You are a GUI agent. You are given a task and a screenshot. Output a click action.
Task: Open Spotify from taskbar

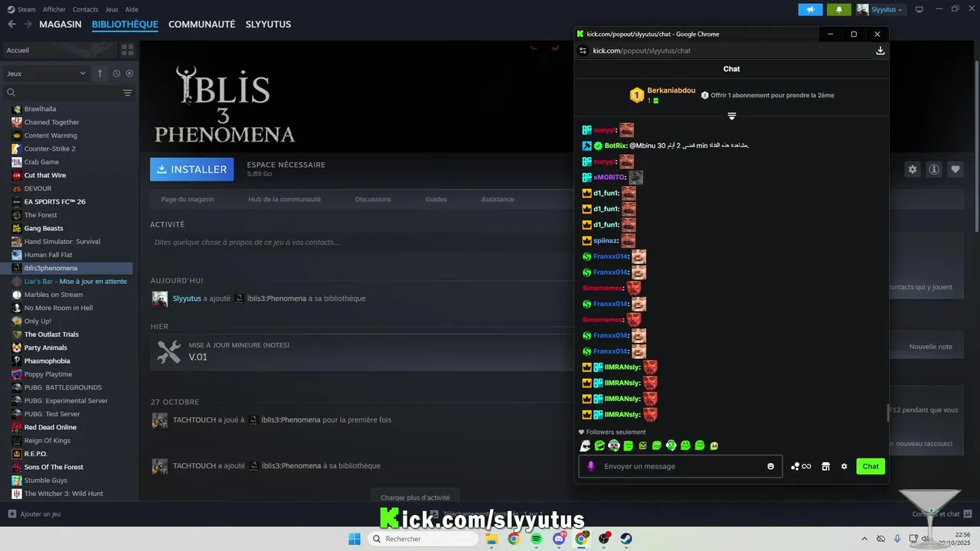click(x=536, y=539)
